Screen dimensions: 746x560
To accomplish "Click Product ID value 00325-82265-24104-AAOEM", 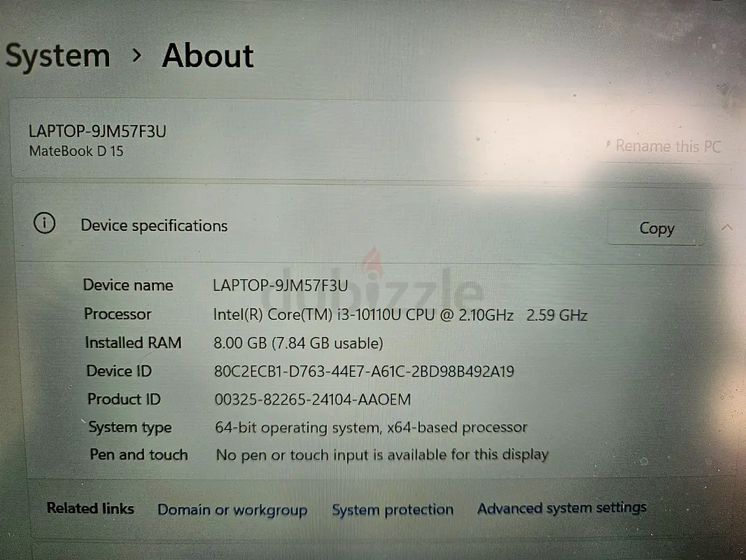I will coord(313,400).
